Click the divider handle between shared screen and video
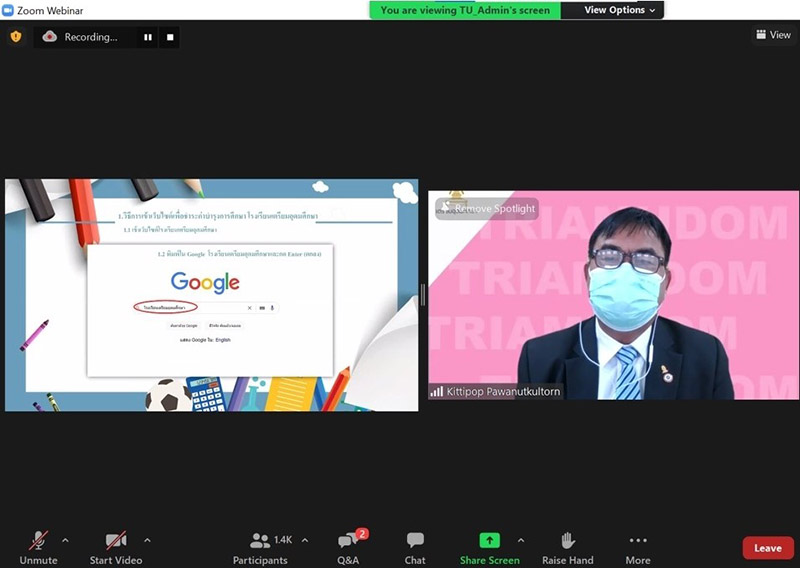800x568 pixels. click(423, 295)
